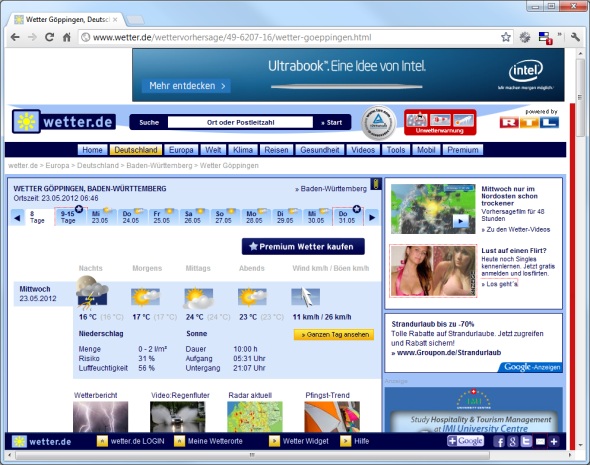Add to Google via +Google button
Screen dimensions: 590x465
[465, 441]
